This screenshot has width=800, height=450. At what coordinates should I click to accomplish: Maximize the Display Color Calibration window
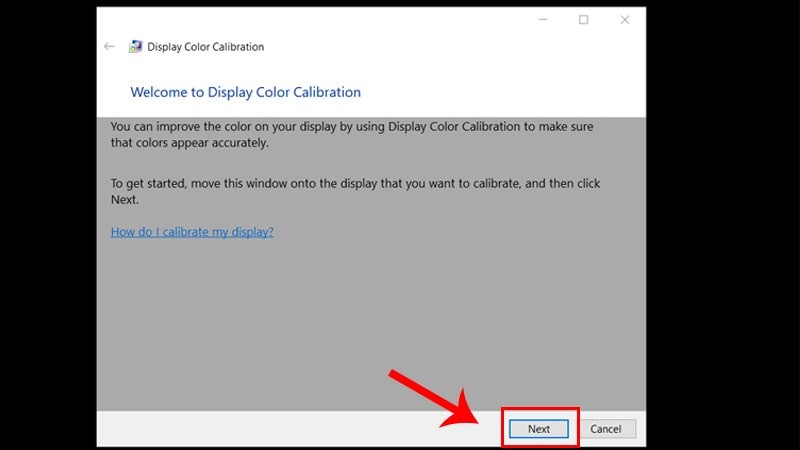coord(584,19)
